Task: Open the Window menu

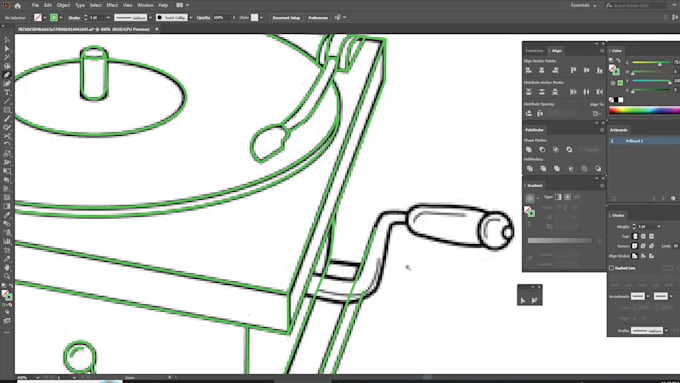Action: (145, 6)
